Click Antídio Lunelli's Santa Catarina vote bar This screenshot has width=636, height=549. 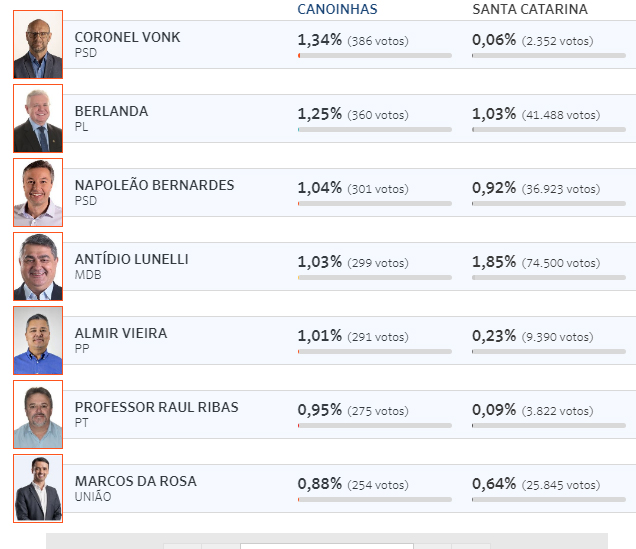point(549,278)
